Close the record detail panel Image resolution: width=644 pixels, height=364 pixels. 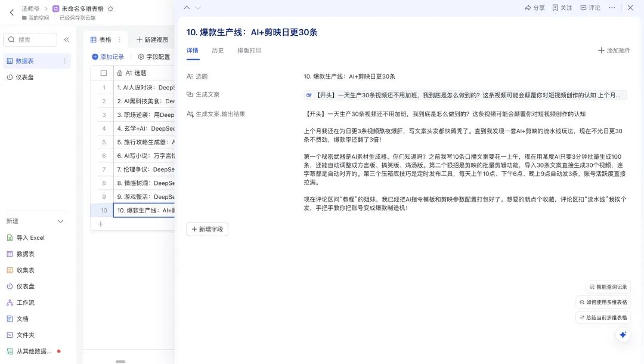(x=630, y=8)
